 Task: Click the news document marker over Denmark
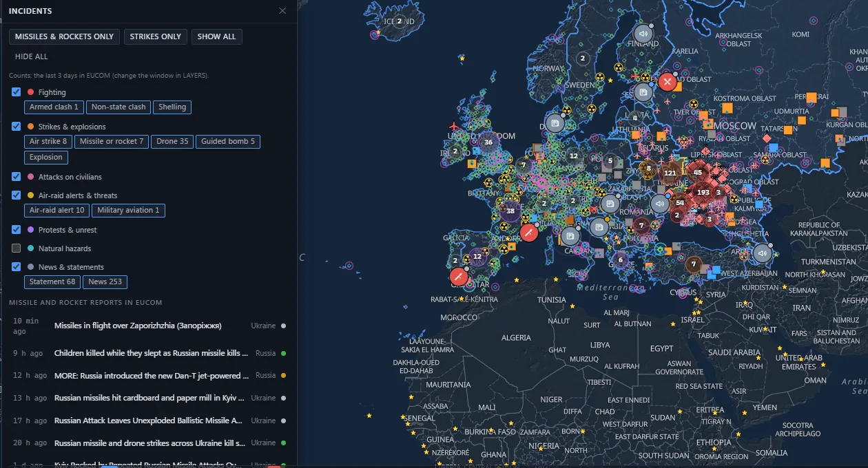pos(555,124)
